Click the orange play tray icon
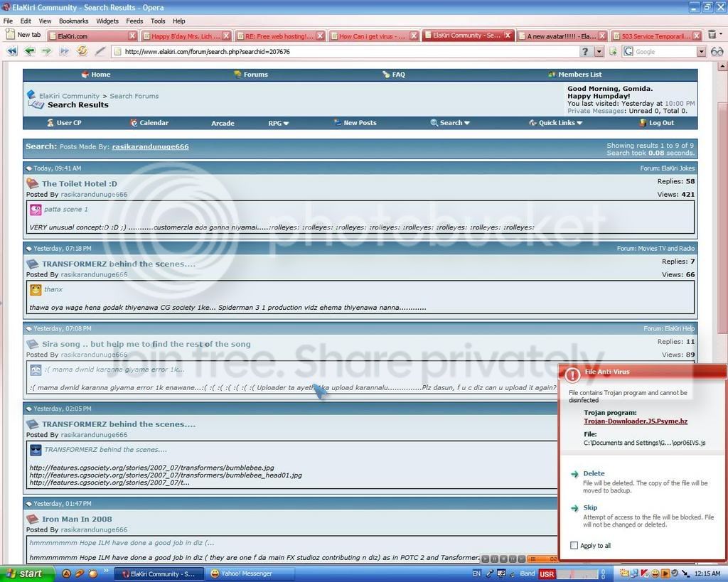Viewport: 728px width, 582px height. point(665,573)
